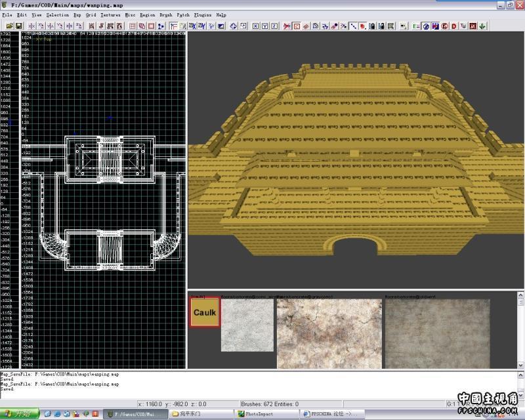Screen dimensions: 525x420
Task: Open the 宛平东门 folder taskbar button
Action: click(x=201, y=414)
